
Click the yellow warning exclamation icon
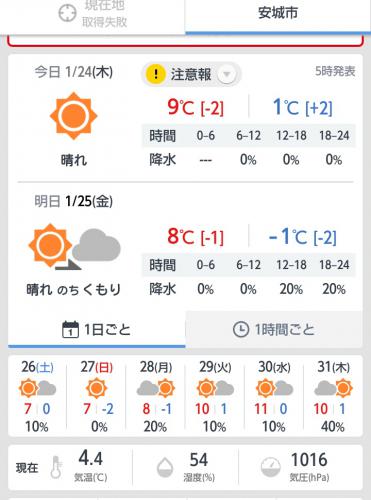[x=156, y=74]
